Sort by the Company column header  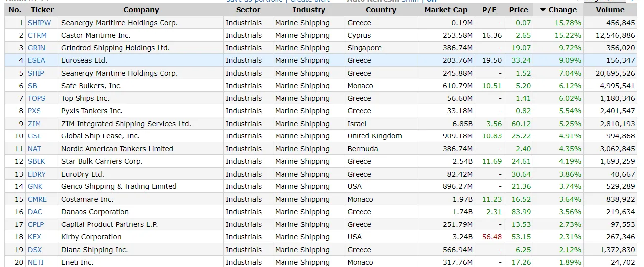(141, 10)
